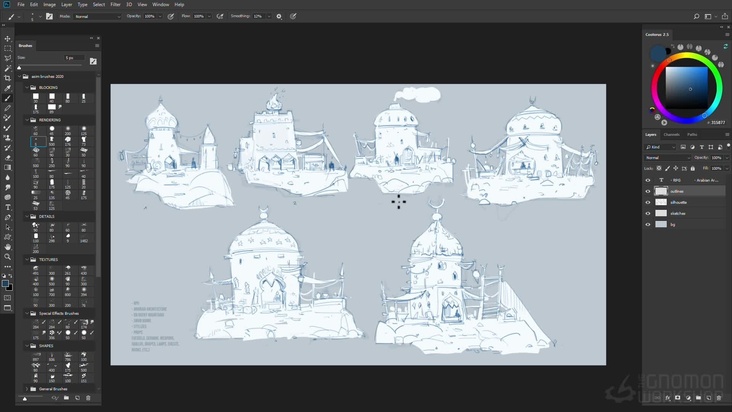
Task: Select the Rectangular Marquee tool
Action: tap(7, 49)
